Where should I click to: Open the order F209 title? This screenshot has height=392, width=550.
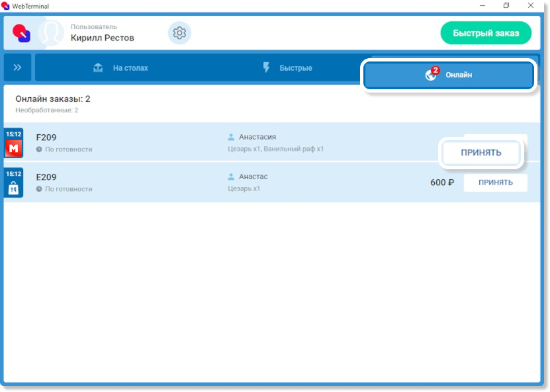(x=46, y=137)
